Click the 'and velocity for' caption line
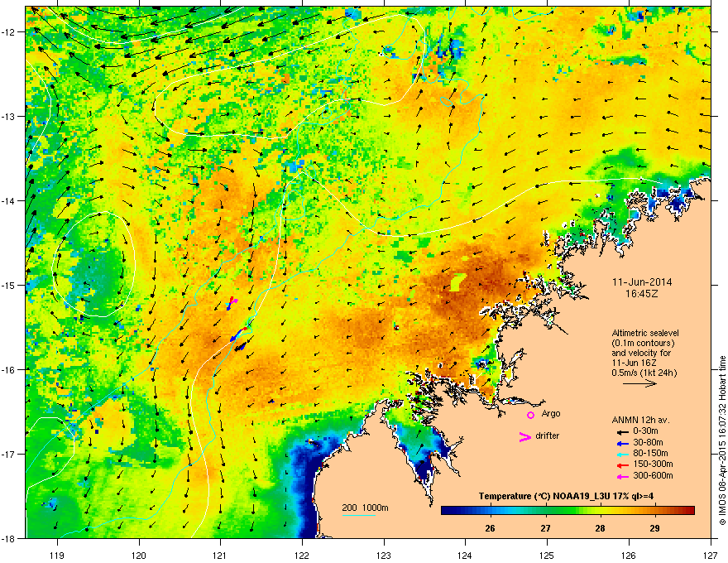728x563 pixels. (x=641, y=353)
